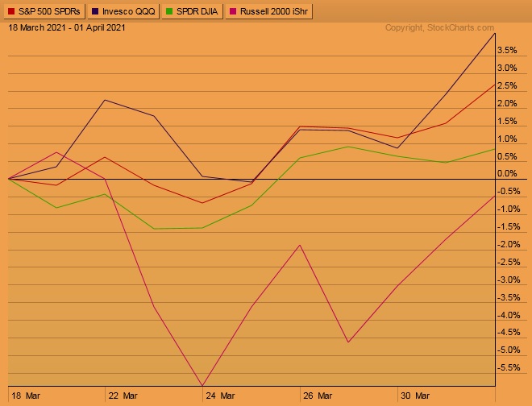Viewport: 532px width, 406px height.
Task: Click the '22 Mar' x-axis label
Action: click(x=123, y=396)
